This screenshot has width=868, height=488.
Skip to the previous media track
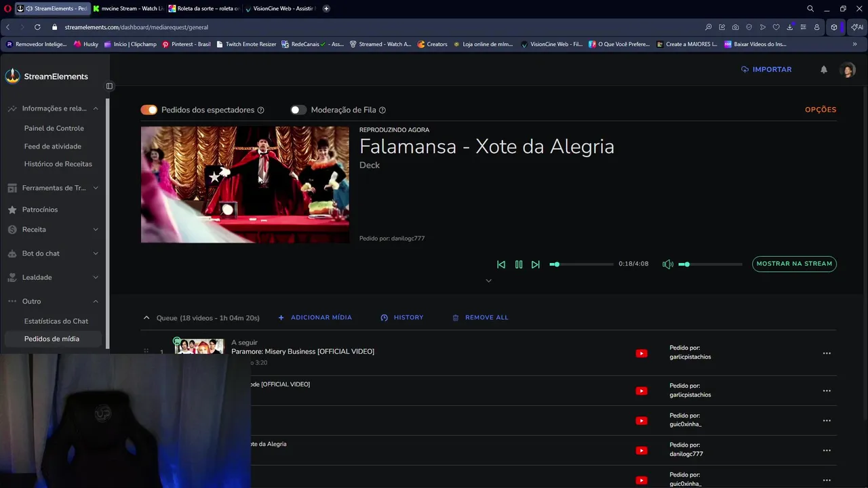tap(501, 264)
